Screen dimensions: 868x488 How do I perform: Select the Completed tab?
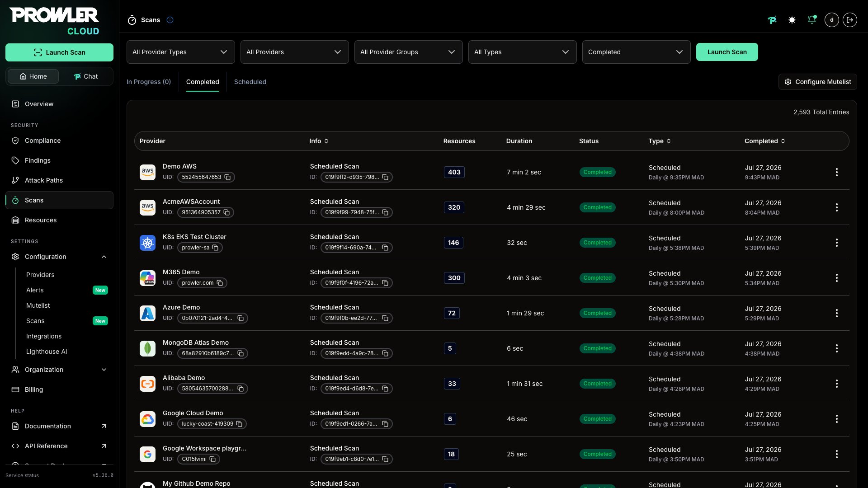click(x=203, y=82)
